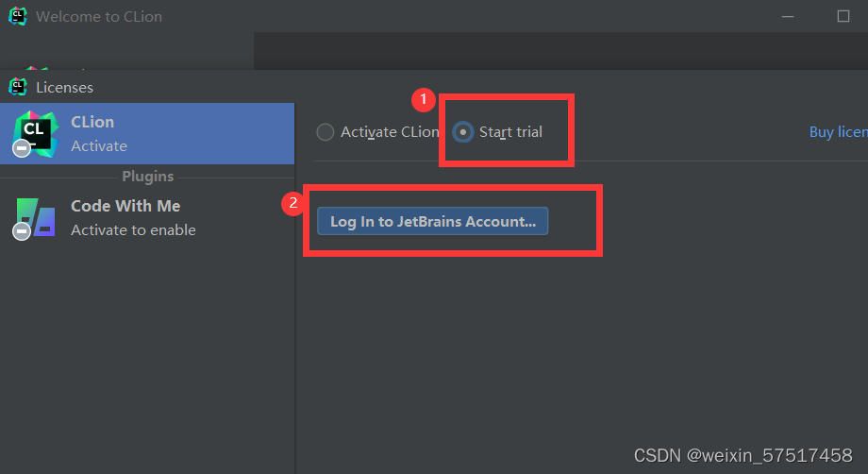
Task: Minimize the Welcome to CLion window
Action: pos(788,16)
